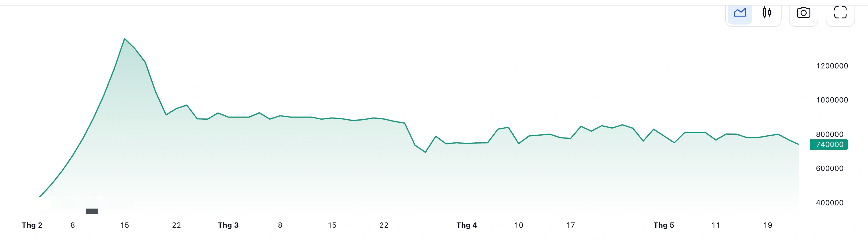Click the Thg 3 date label
The image size is (868, 243).
[228, 225]
